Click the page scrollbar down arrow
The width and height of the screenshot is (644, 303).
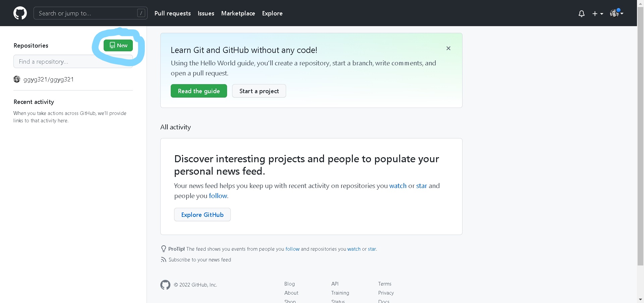pos(640,299)
